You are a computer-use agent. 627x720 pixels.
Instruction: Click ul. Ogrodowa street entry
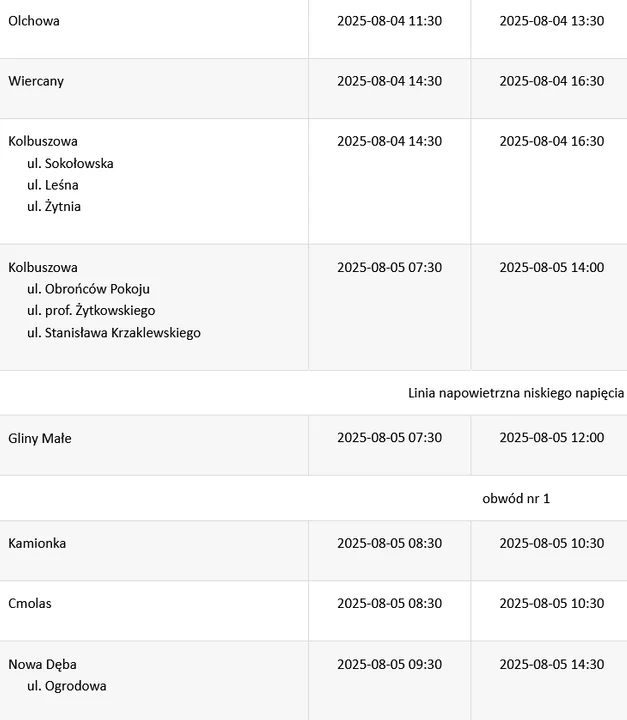click(67, 686)
